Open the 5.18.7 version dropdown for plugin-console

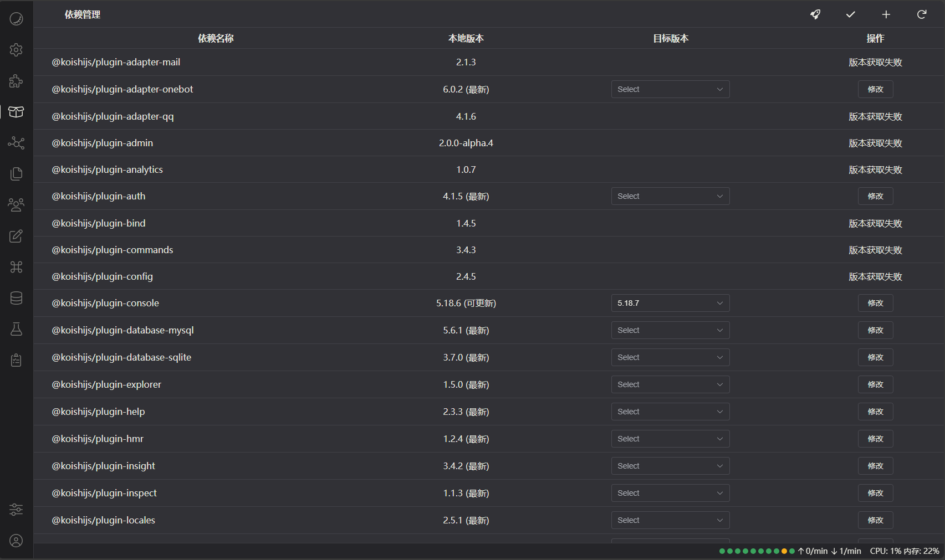point(670,303)
